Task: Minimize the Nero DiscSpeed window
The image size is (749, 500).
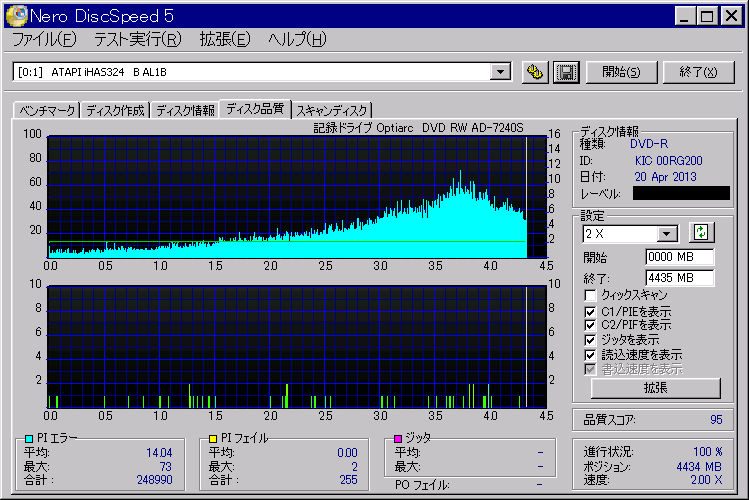Action: 684,16
